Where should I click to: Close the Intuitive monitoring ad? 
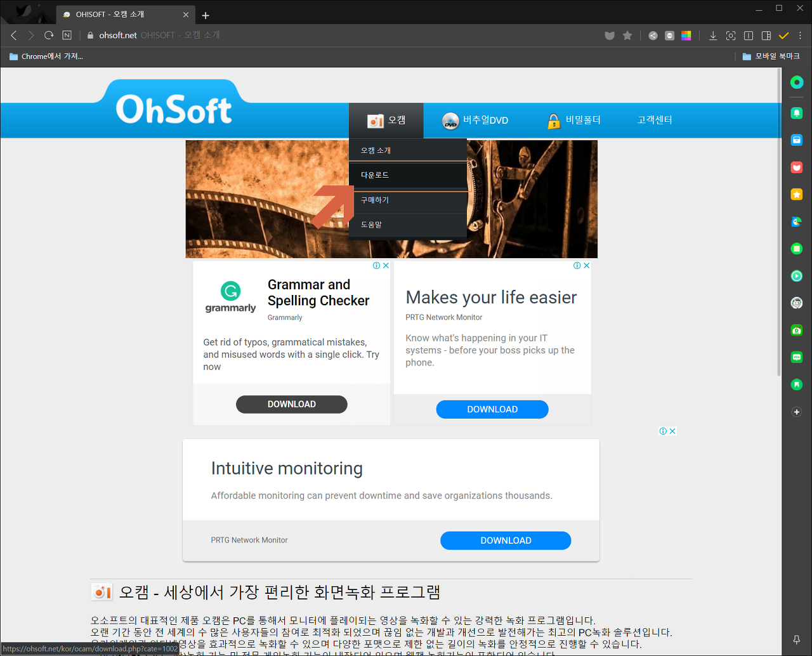(672, 431)
